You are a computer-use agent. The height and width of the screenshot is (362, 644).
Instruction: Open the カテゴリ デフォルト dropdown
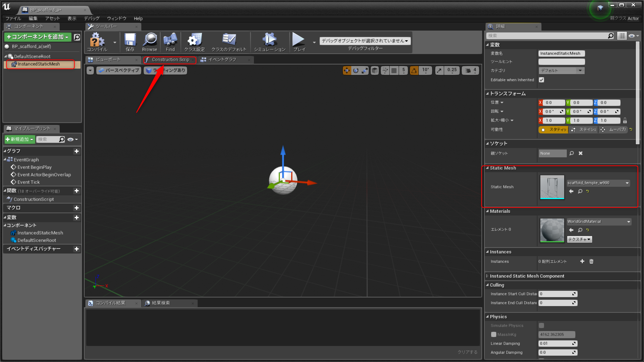click(x=562, y=70)
